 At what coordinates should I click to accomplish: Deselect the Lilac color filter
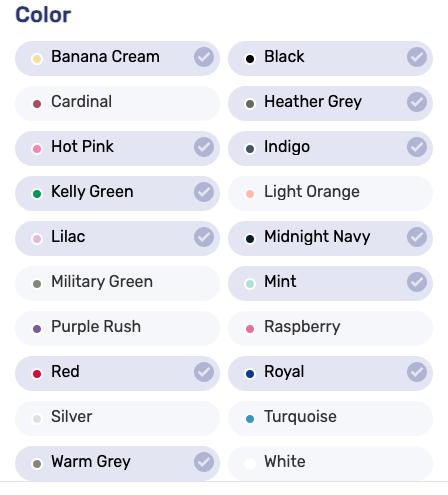click(117, 238)
